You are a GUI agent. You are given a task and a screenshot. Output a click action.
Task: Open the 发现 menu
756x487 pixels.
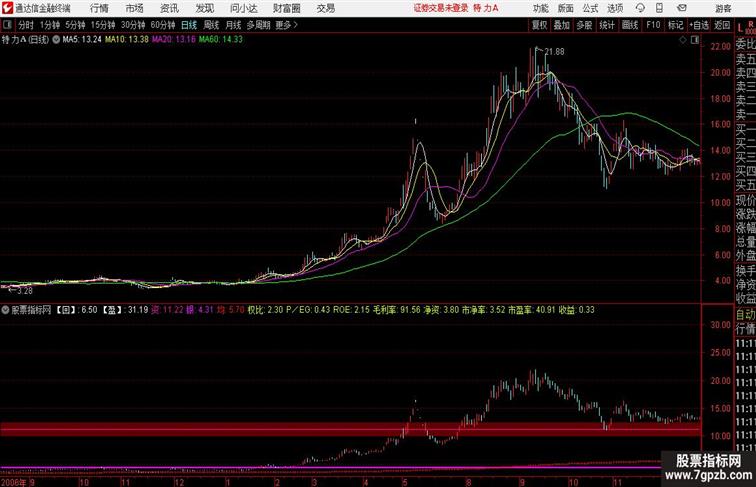(x=204, y=8)
